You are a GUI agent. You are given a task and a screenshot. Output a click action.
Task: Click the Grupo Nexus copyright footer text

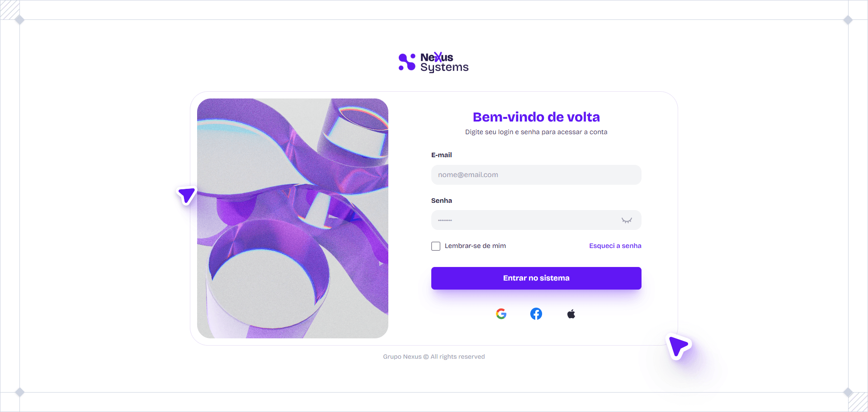(434, 356)
